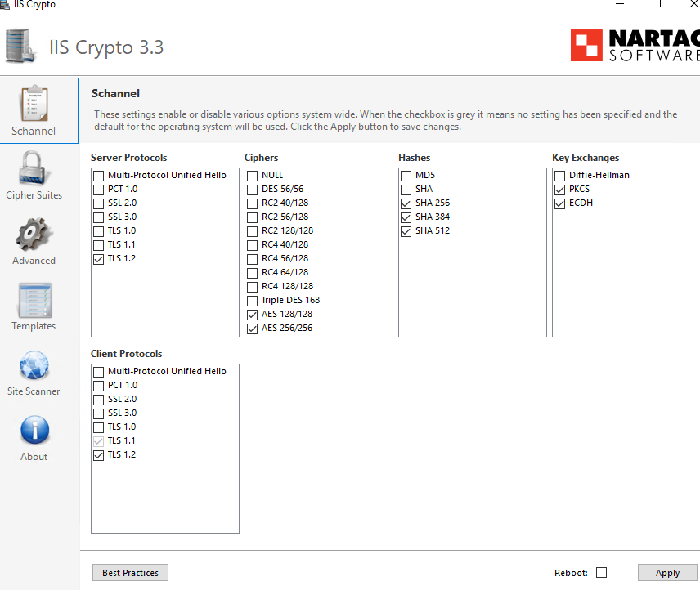Click the Schannel section heading
The width and height of the screenshot is (700, 590).
pyautogui.click(x=115, y=93)
